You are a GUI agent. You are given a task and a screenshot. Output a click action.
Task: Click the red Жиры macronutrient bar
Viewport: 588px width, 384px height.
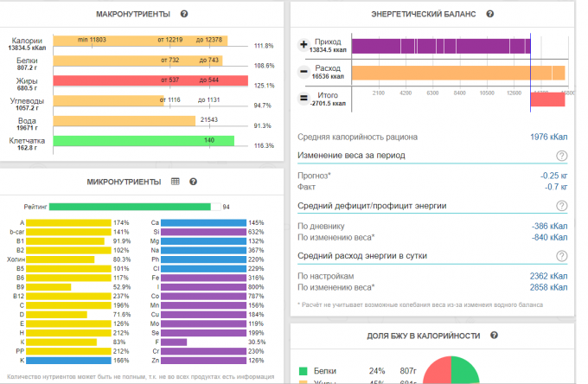click(x=151, y=80)
